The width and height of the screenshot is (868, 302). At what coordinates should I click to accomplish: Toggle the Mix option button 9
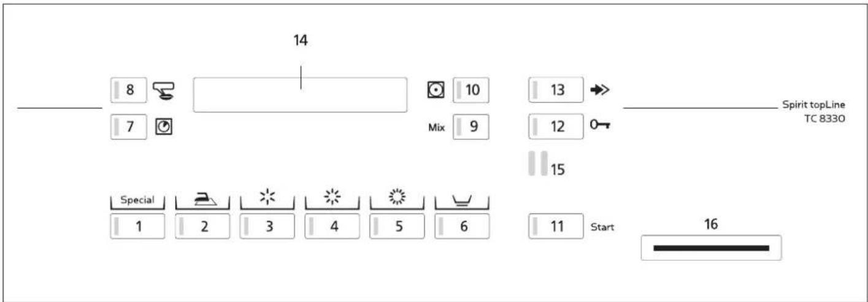click(x=471, y=127)
